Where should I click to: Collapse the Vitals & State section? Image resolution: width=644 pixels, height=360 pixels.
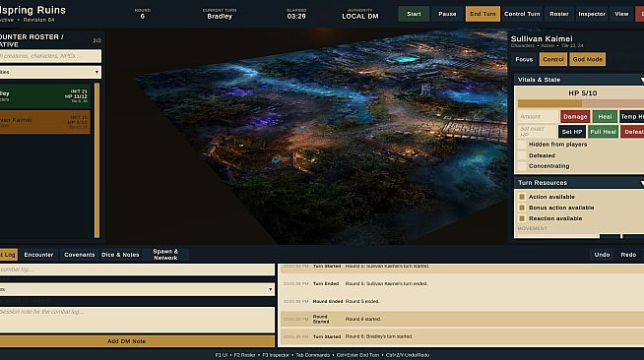(x=579, y=80)
